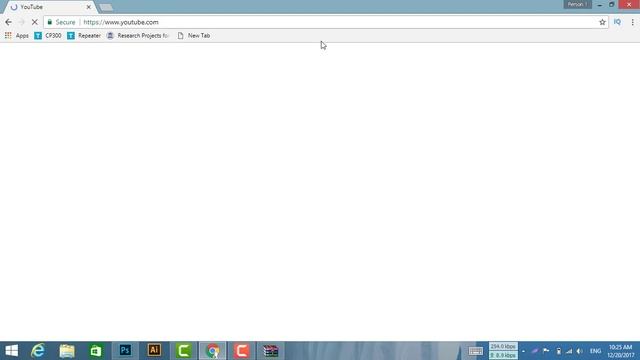Open File Explorer from taskbar
The height and width of the screenshot is (360, 640).
[67, 351]
